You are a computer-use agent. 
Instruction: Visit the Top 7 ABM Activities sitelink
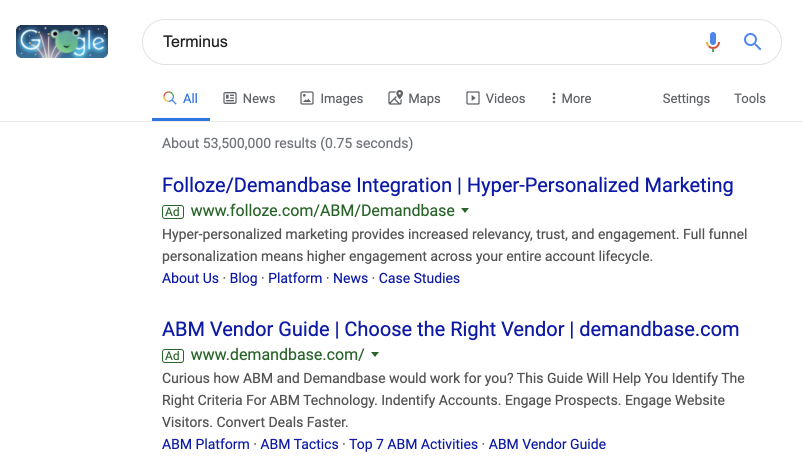point(414,444)
